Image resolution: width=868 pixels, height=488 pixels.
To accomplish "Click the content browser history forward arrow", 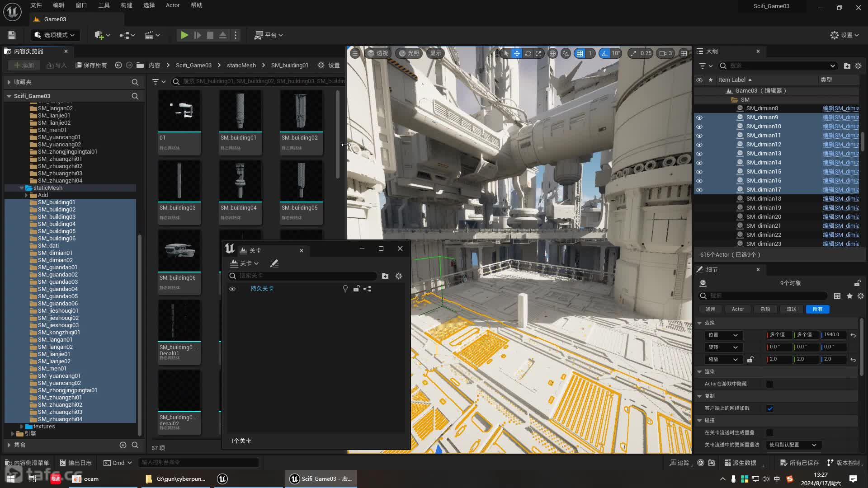I will 129,65.
